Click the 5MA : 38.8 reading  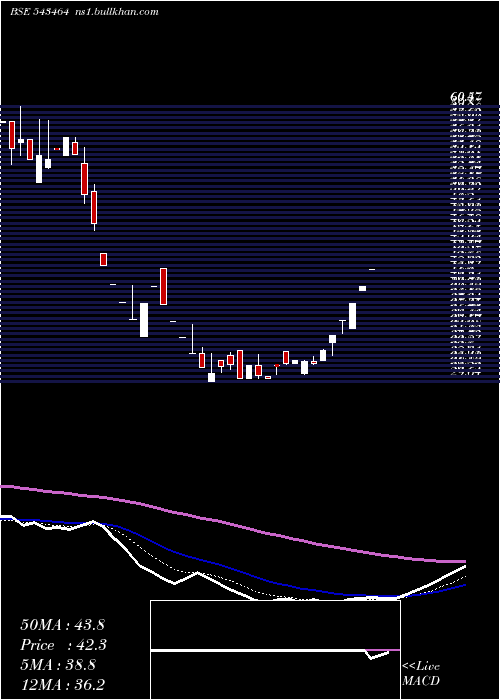(x=58, y=665)
